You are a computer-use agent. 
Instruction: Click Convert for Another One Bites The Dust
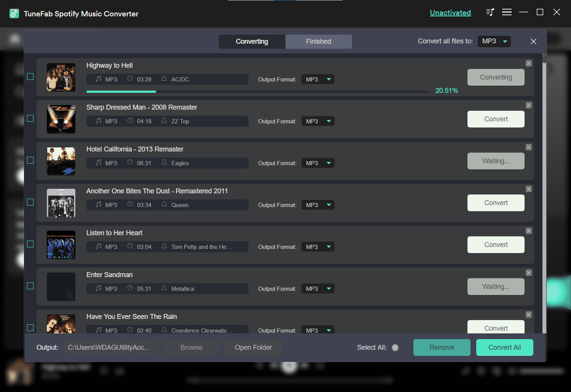[496, 203]
